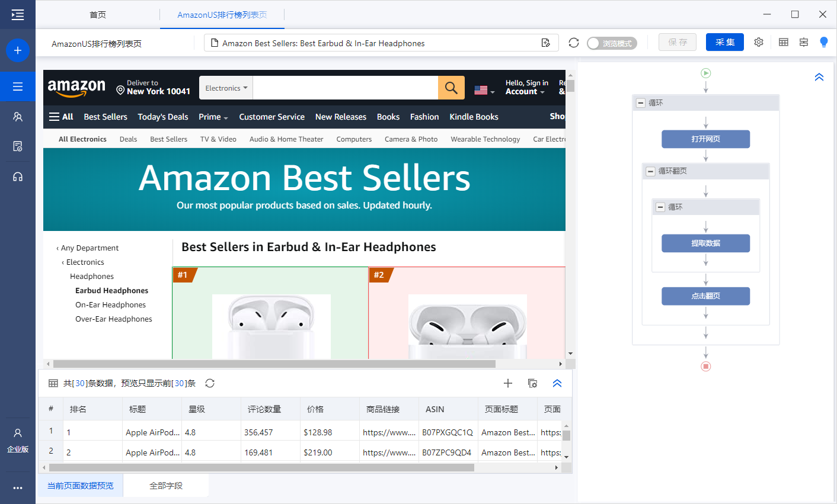This screenshot has width=837, height=504.
Task: Click the data table horizontal scrollbar
Action: pyautogui.click(x=261, y=468)
